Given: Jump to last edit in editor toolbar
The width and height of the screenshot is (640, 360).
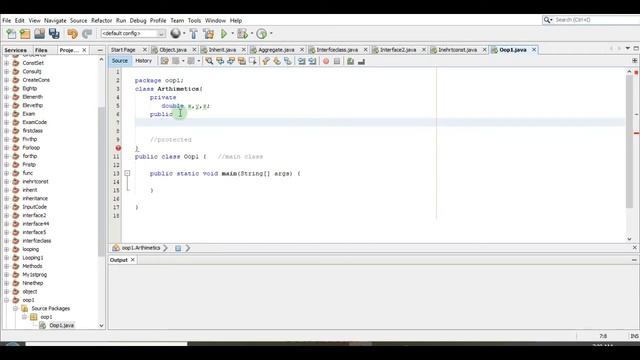Looking at the screenshot, I should click(x=164, y=61).
